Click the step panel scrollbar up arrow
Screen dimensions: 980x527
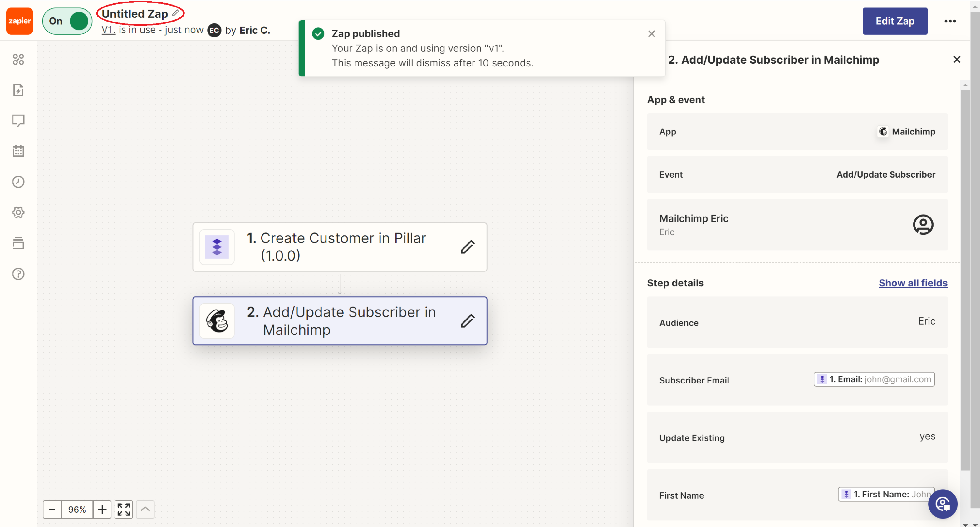pos(965,85)
